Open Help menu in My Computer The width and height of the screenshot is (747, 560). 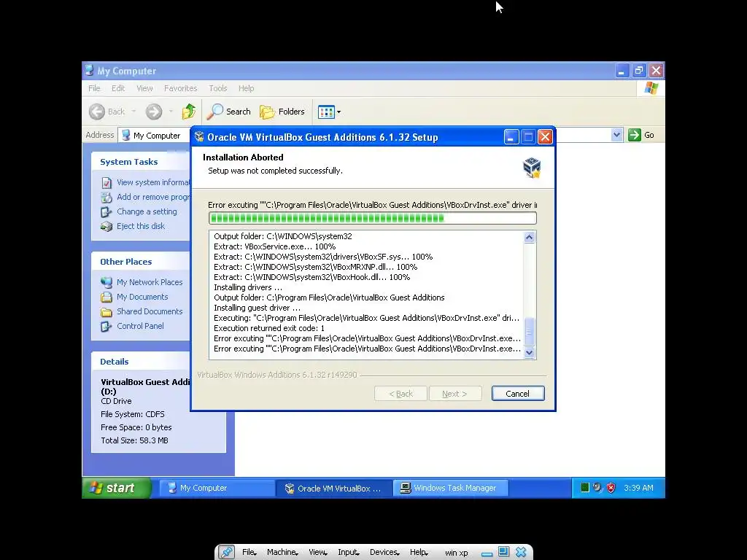pyautogui.click(x=247, y=88)
